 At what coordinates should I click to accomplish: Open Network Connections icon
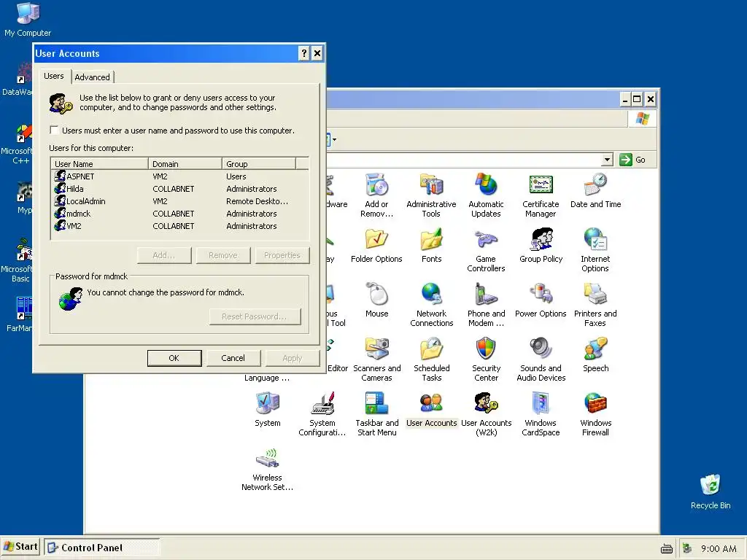pyautogui.click(x=431, y=295)
